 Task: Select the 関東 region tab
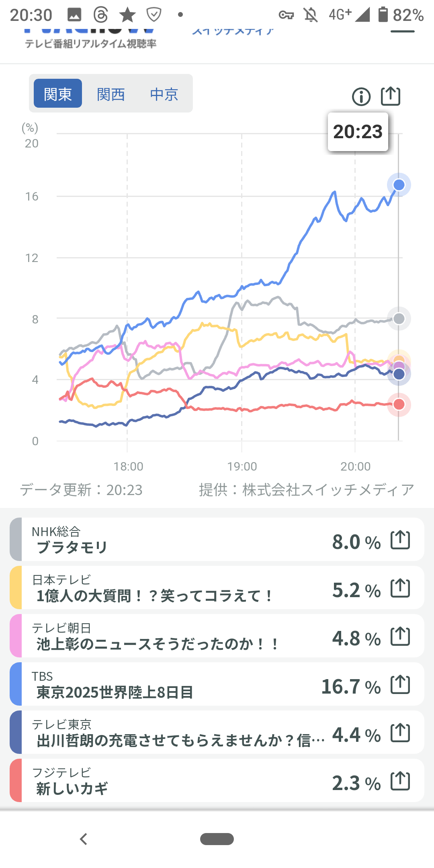pyautogui.click(x=58, y=94)
